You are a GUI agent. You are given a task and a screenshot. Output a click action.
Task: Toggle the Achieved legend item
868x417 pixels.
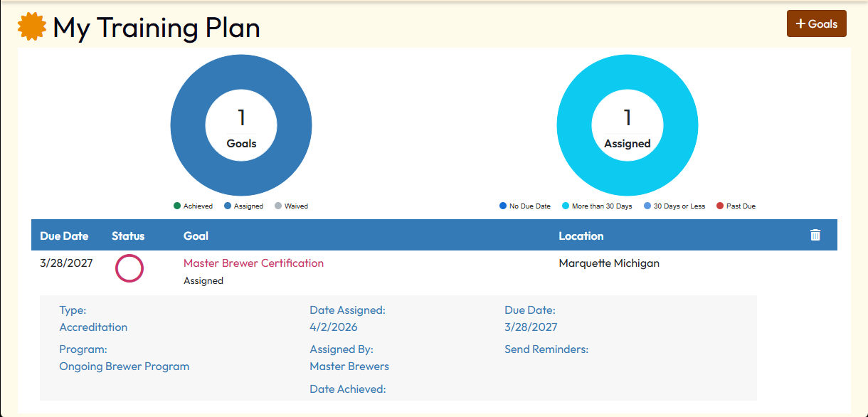[x=193, y=206]
